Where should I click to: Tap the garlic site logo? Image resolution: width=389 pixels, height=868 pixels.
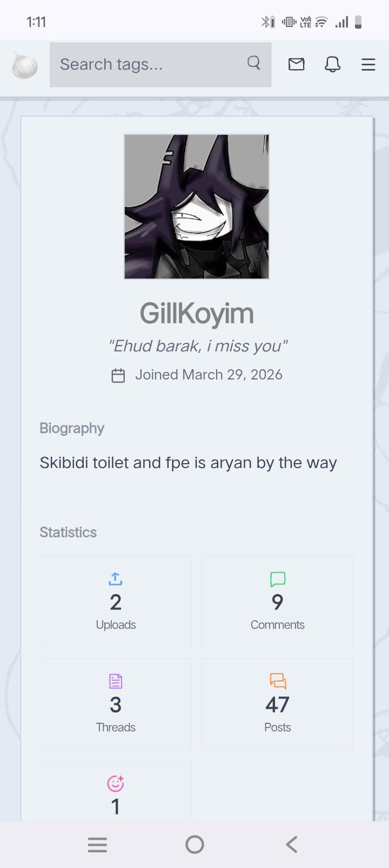[25, 66]
